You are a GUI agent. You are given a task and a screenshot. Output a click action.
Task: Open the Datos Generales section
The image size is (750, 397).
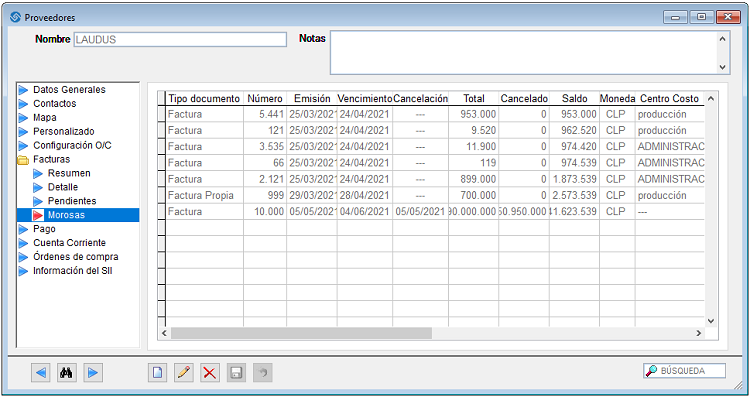pyautogui.click(x=69, y=89)
